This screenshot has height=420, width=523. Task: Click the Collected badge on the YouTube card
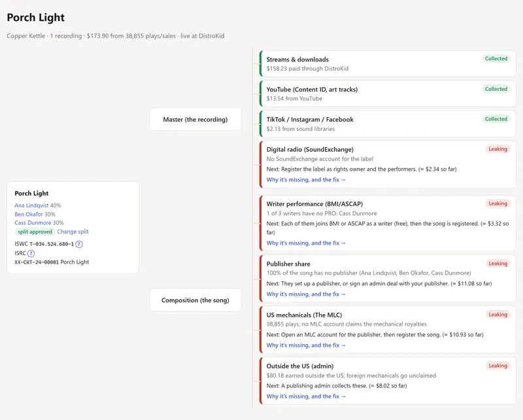coord(496,89)
